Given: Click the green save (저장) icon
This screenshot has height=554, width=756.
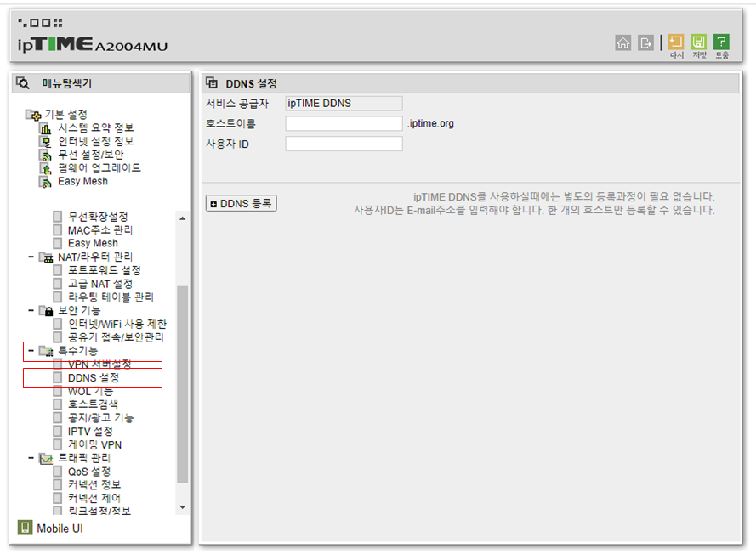Looking at the screenshot, I should (x=699, y=42).
